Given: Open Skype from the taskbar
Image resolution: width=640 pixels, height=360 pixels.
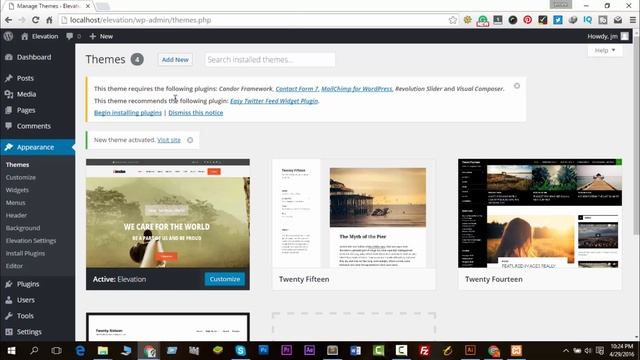Looking at the screenshot, I should tap(240, 351).
